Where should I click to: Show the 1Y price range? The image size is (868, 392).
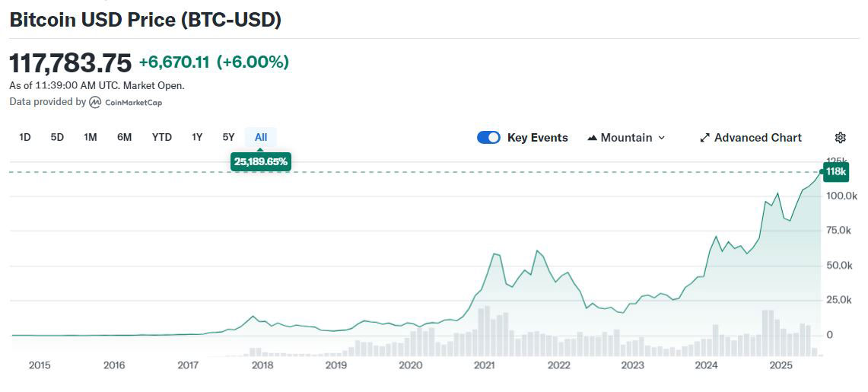point(197,137)
